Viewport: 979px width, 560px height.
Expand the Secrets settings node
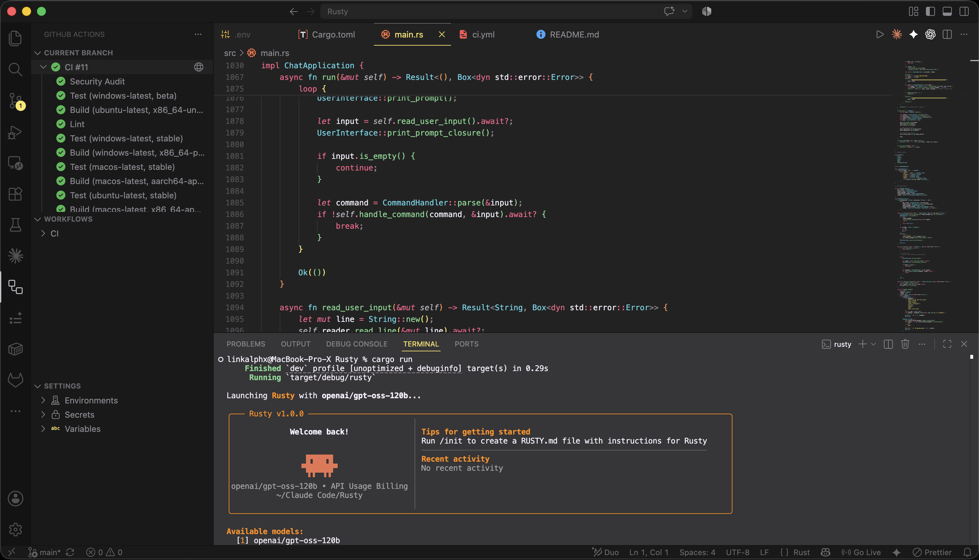coord(43,415)
